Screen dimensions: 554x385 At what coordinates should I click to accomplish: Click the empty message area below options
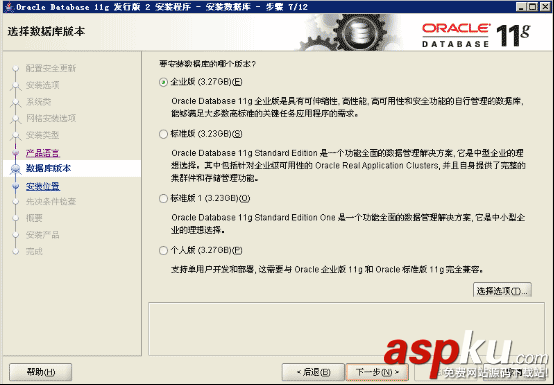click(x=347, y=329)
